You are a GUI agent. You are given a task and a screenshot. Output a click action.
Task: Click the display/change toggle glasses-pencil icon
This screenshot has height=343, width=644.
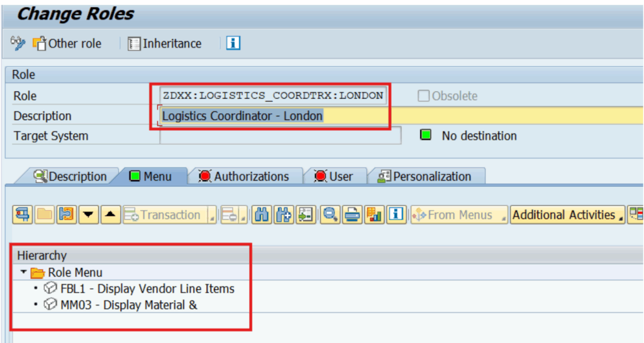(x=18, y=43)
